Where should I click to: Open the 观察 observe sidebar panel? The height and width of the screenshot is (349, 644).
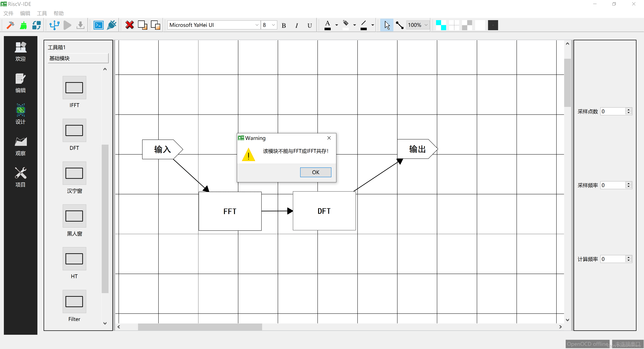[x=20, y=146]
